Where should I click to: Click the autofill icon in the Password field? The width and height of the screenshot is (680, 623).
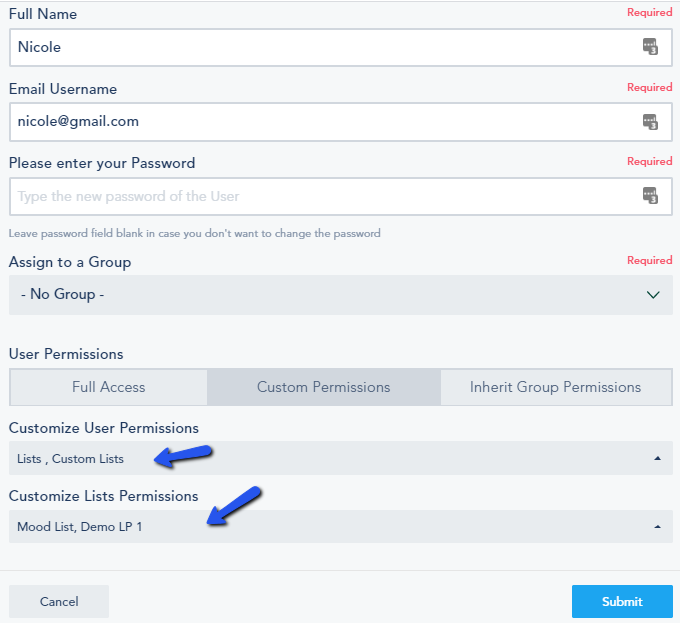650,196
